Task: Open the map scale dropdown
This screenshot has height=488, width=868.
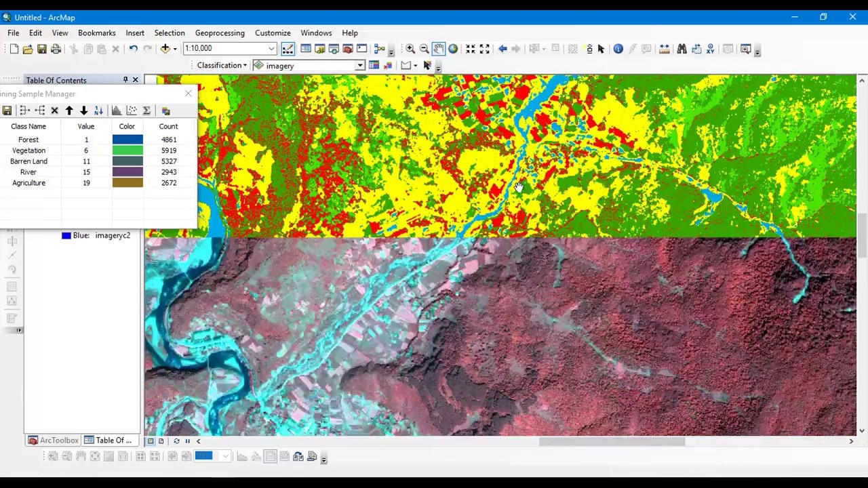Action: 271,49
